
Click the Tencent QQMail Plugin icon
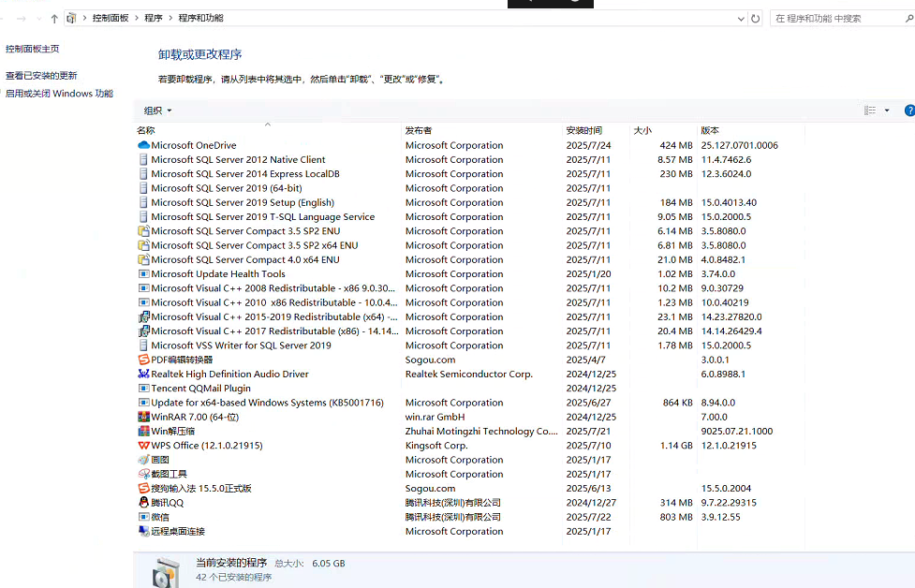[x=143, y=388]
